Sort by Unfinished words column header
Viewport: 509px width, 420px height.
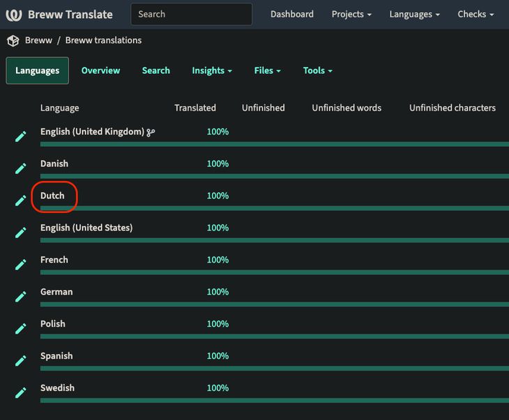[x=347, y=108]
